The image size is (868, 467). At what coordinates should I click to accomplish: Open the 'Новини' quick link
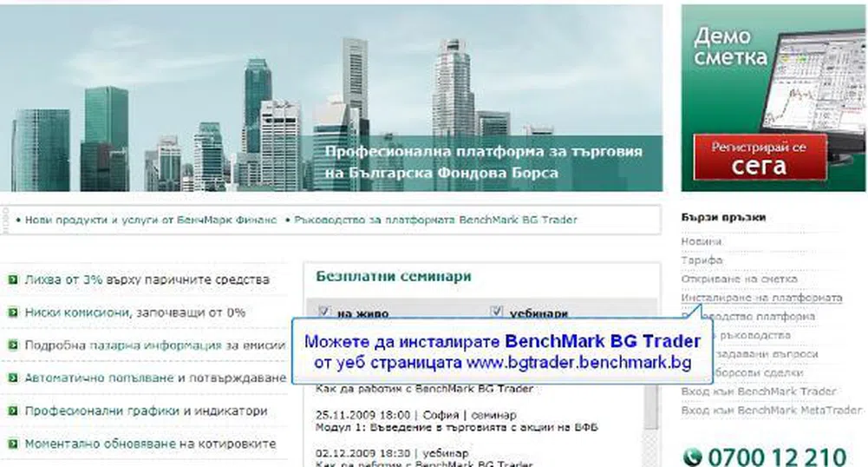702,241
